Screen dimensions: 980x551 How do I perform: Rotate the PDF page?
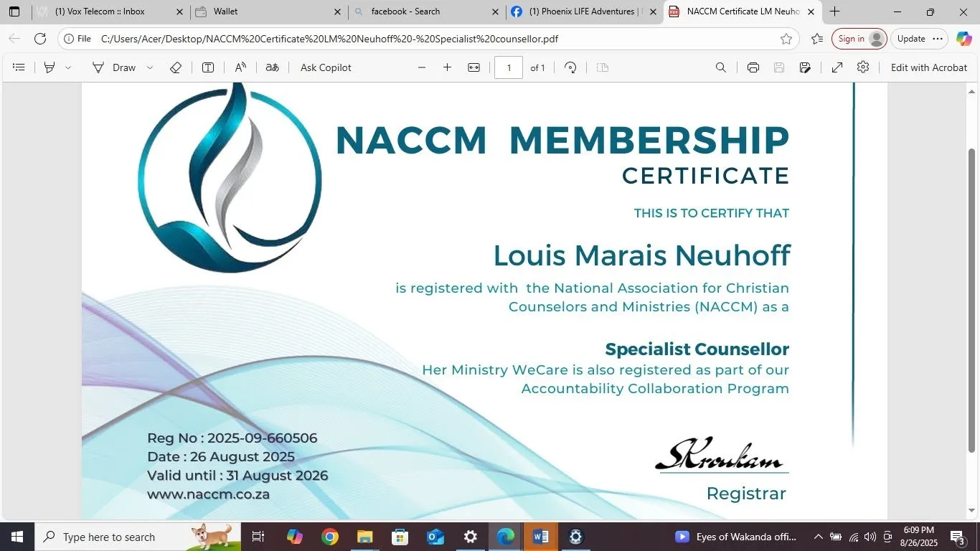570,67
